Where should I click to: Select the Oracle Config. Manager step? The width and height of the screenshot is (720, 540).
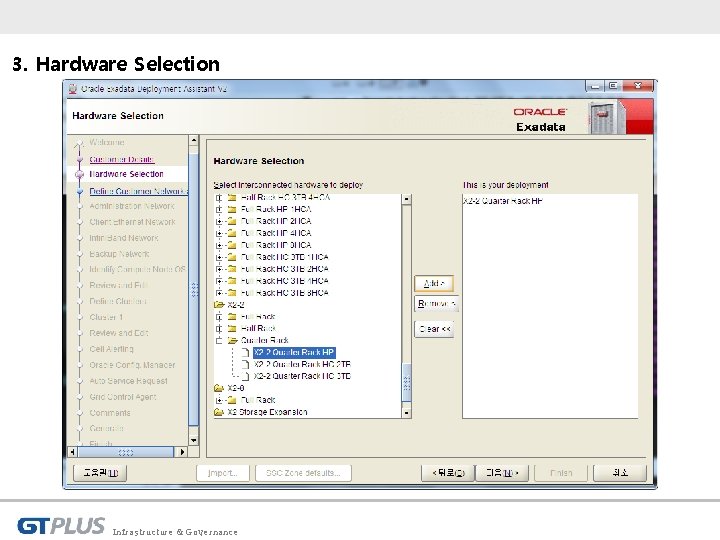coord(132,365)
